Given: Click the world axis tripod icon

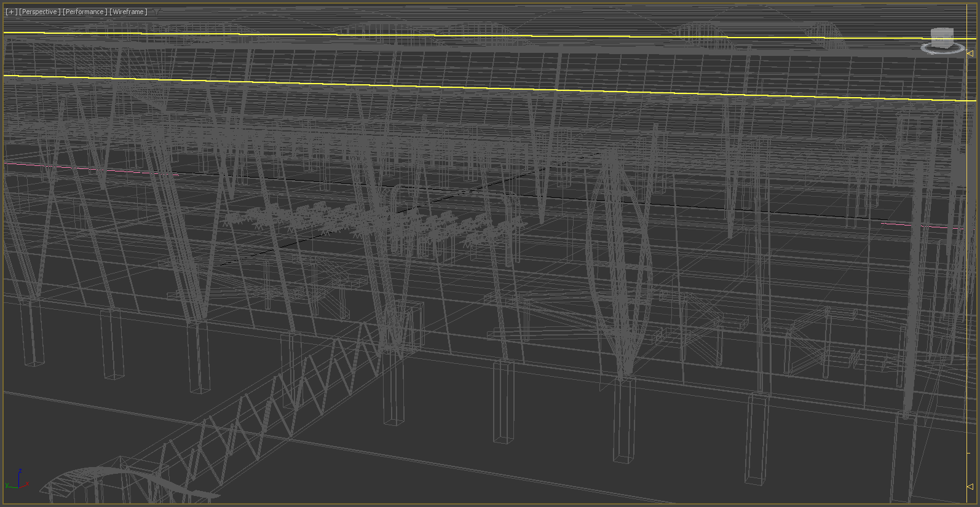Looking at the screenshot, I should (x=18, y=480).
